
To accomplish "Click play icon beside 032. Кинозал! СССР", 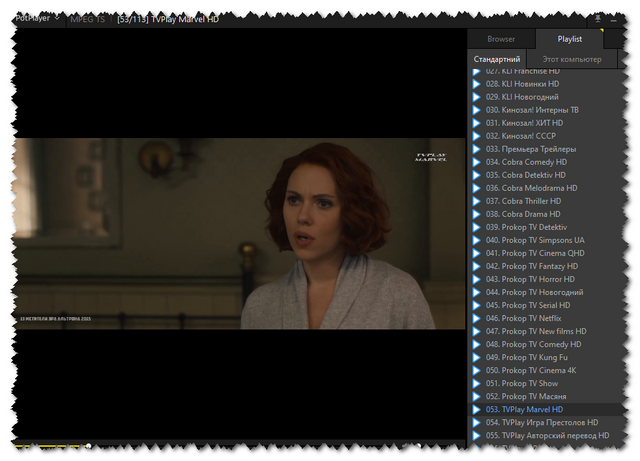I will coord(476,136).
